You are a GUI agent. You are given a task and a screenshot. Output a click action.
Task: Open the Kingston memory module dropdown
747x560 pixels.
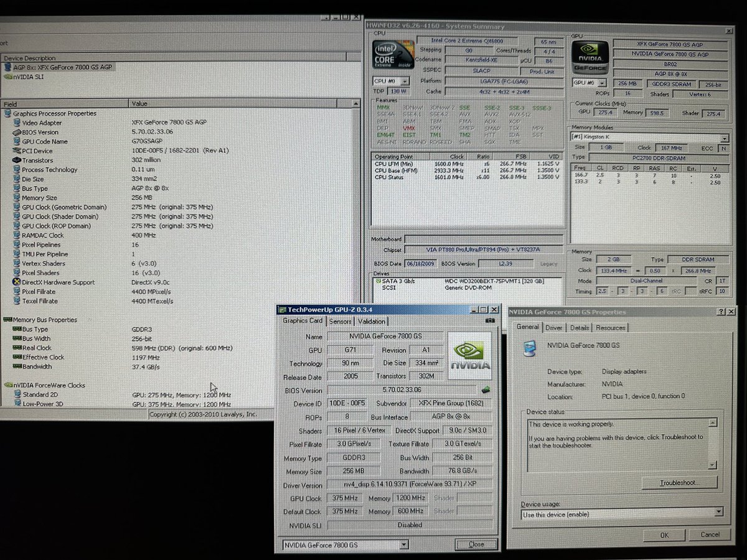point(725,139)
